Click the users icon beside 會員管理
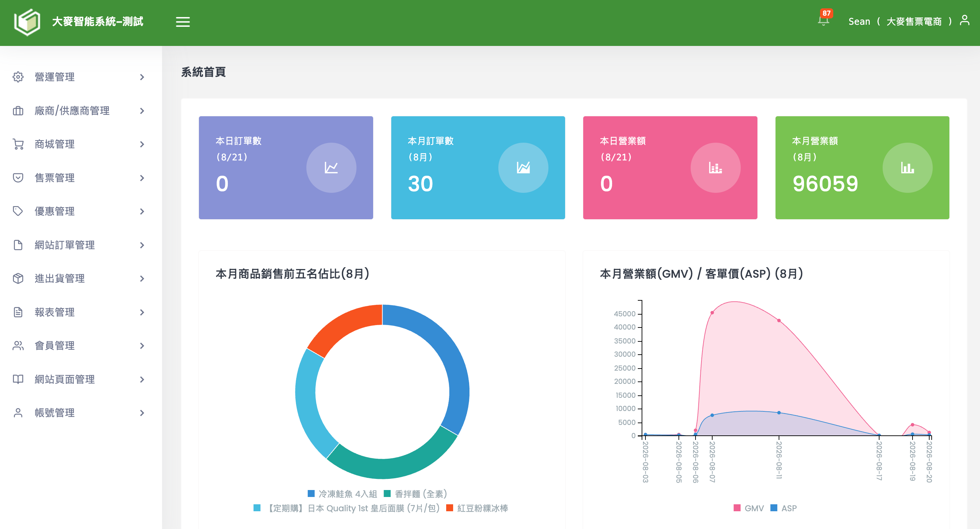The width and height of the screenshot is (980, 529). [18, 346]
